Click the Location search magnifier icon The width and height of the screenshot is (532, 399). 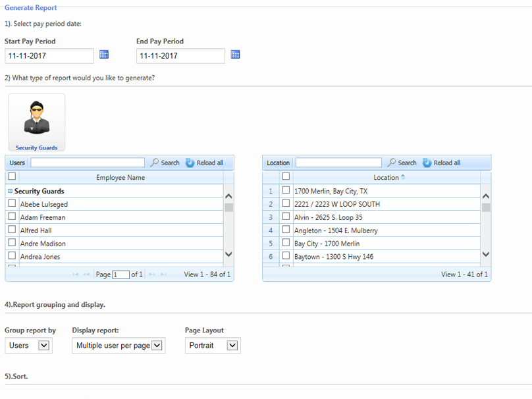(392, 163)
